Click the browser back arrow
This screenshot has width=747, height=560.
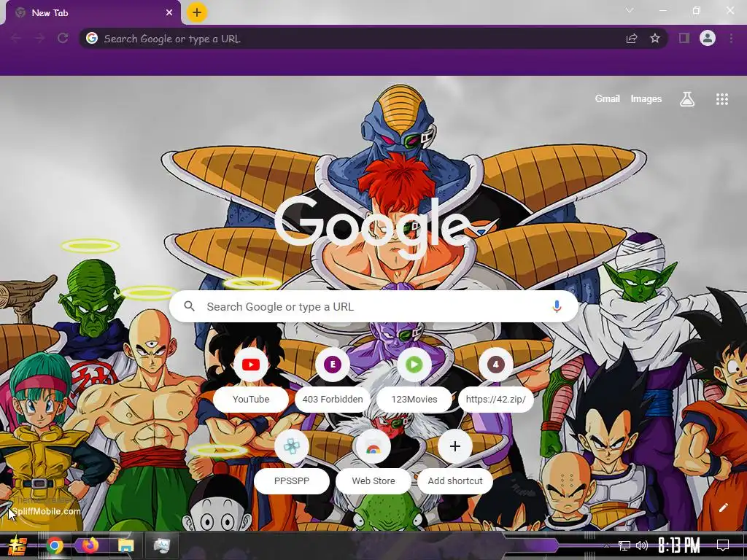(x=16, y=39)
